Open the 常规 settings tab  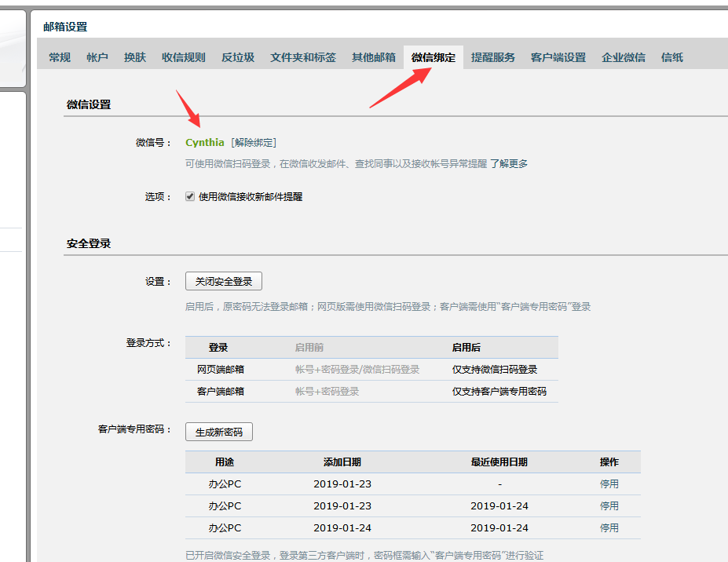click(60, 57)
